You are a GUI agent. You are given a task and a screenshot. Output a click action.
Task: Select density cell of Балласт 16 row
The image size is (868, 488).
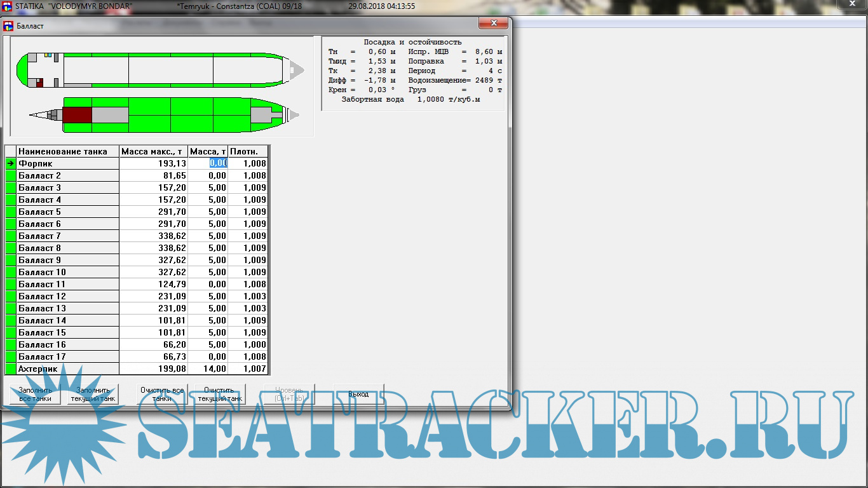(x=248, y=344)
